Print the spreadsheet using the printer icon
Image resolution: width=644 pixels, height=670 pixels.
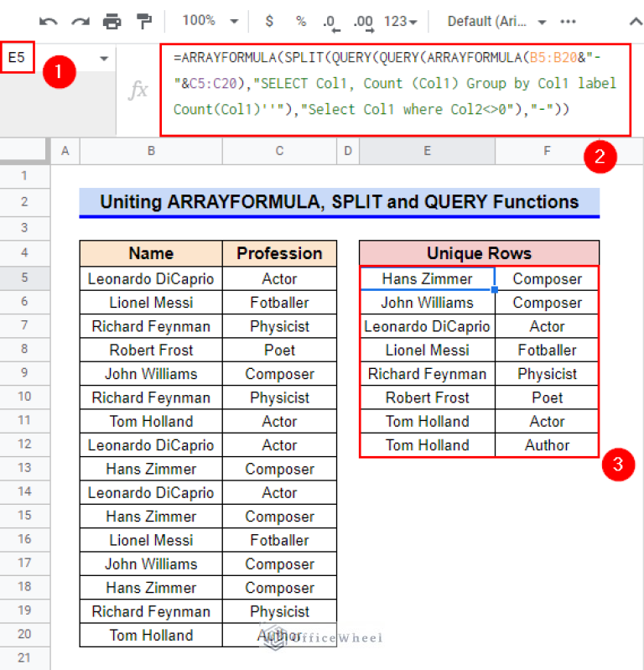pos(112,21)
